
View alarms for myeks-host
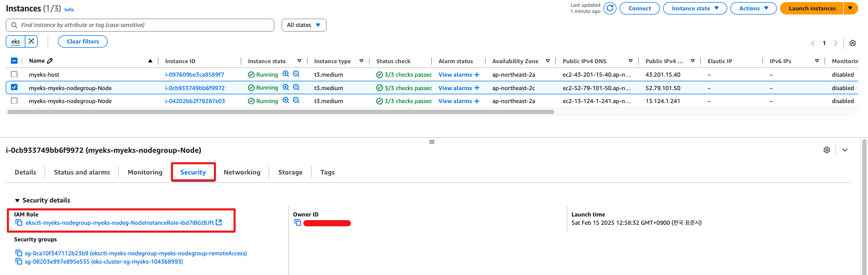(x=455, y=75)
